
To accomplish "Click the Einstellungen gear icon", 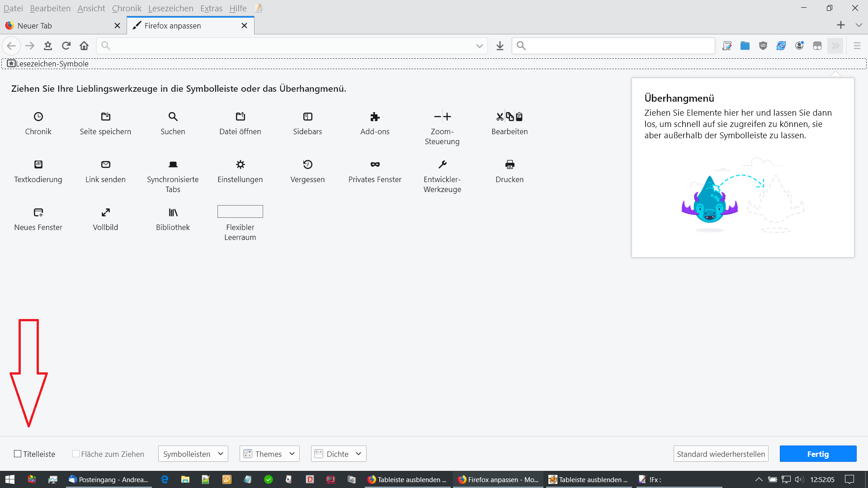I will tap(240, 164).
